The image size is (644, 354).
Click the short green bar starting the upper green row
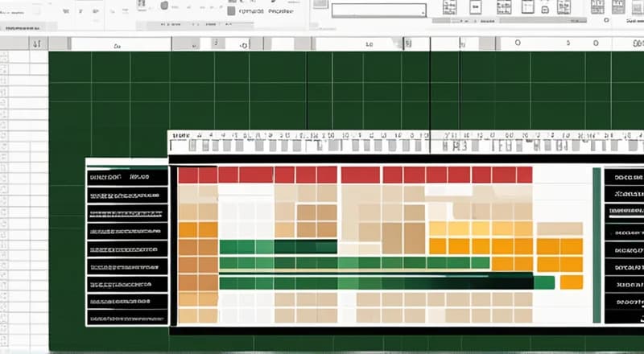[x=237, y=247]
